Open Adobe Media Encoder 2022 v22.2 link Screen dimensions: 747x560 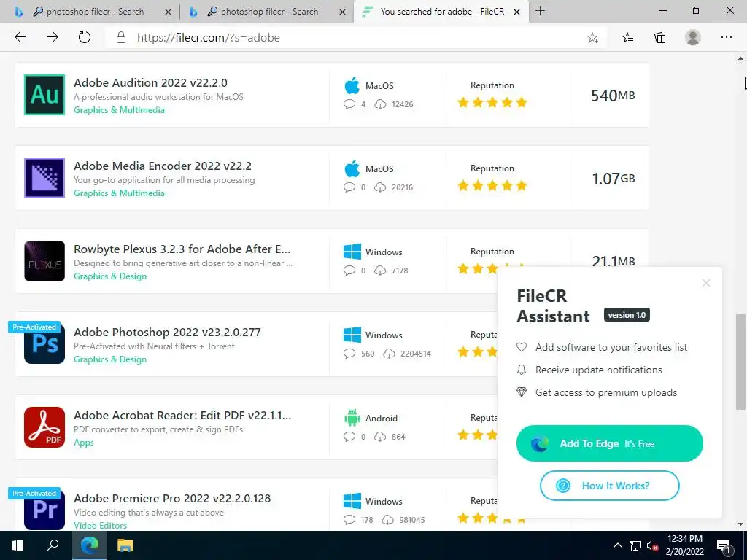coord(163,166)
